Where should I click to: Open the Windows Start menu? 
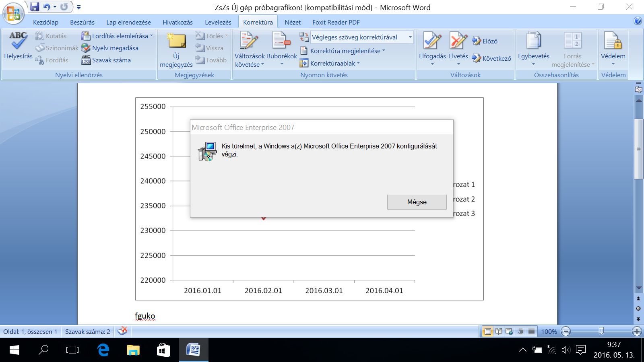14,350
